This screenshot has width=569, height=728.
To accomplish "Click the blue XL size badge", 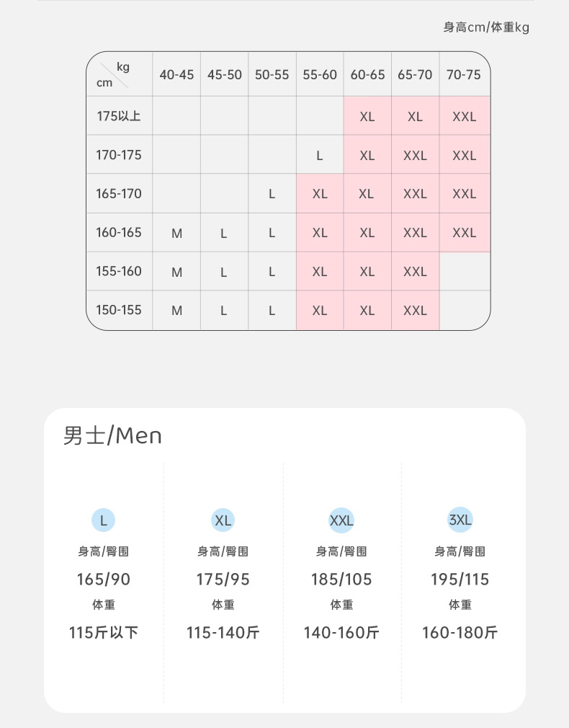I will [x=223, y=520].
